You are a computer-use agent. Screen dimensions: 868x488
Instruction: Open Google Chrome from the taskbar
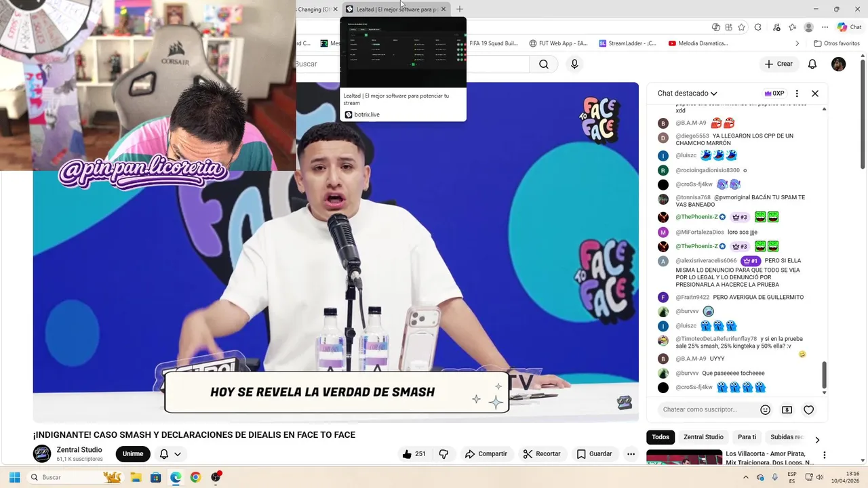[195, 477]
